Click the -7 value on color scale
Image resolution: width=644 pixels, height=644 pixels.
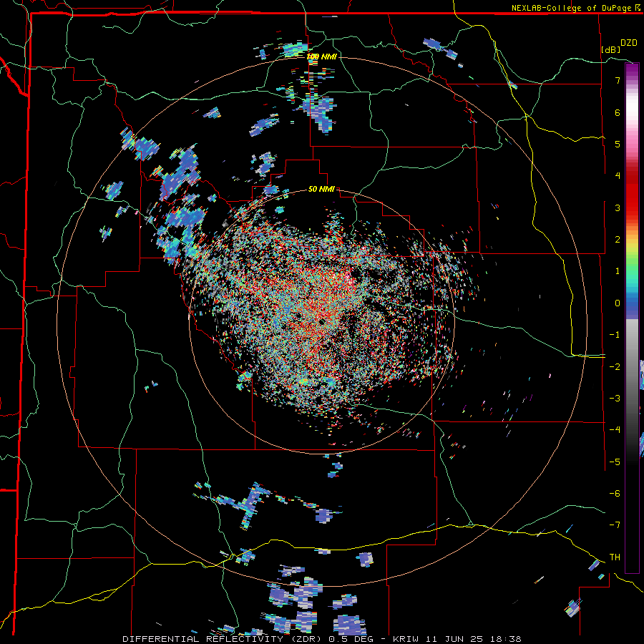pyautogui.click(x=615, y=525)
